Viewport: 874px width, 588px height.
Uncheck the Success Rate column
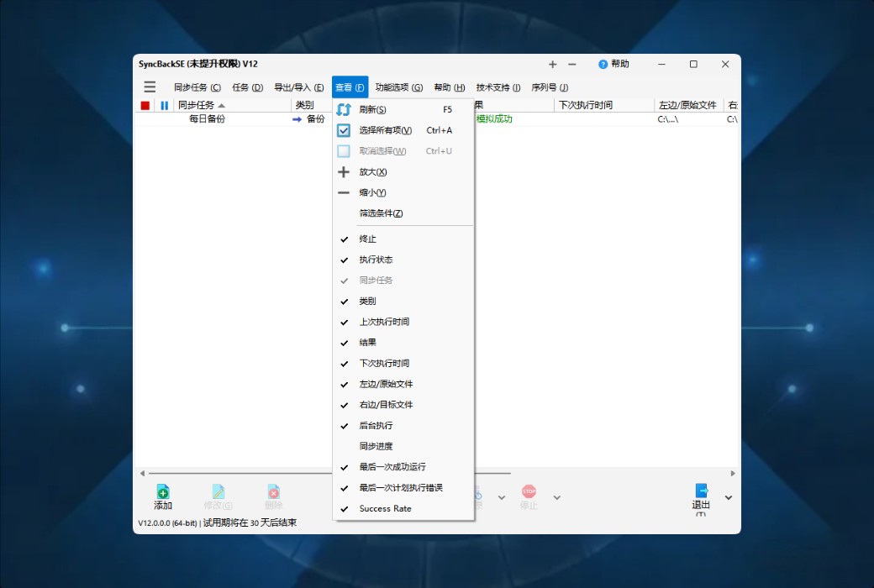(x=387, y=508)
